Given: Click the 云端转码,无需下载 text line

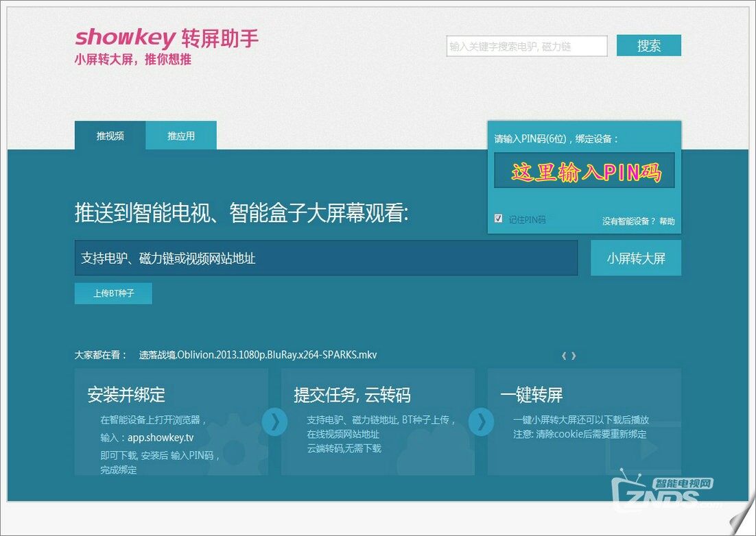Looking at the screenshot, I should click(344, 448).
